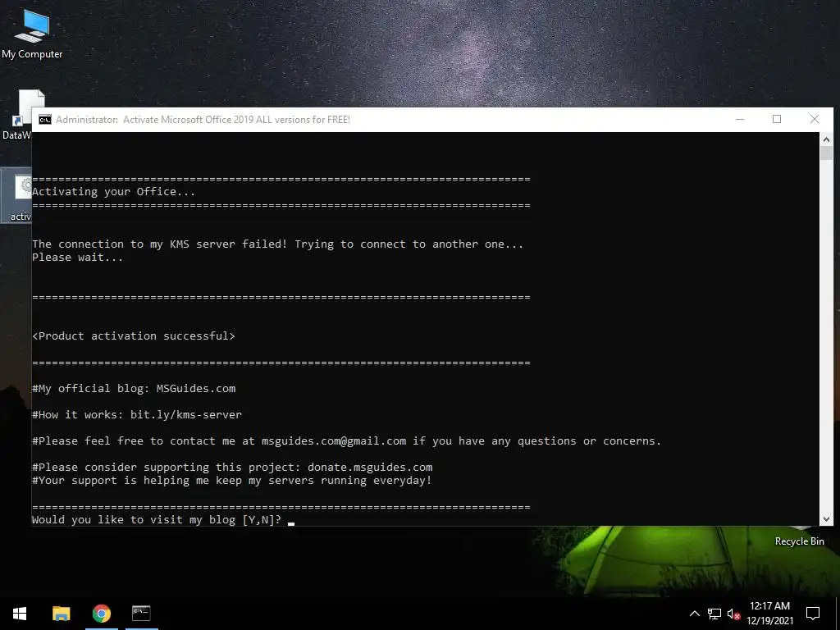Click the 'bit.ly/kms-server' text
840x630 pixels.
pyautogui.click(x=186, y=414)
